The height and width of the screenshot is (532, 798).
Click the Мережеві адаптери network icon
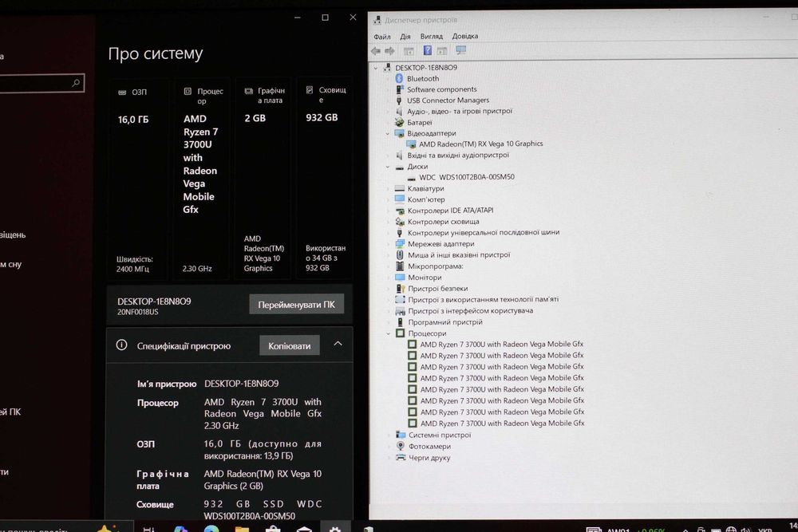400,243
